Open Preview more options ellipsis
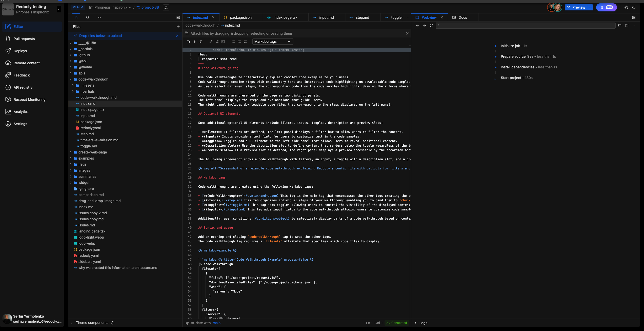Image resolution: width=644 pixels, height=331 pixels. coord(590,7)
